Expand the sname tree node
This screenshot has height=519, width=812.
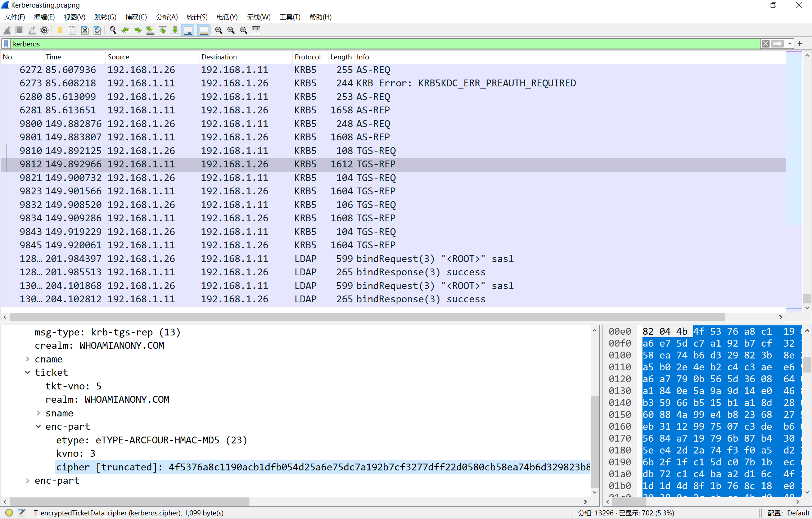39,413
